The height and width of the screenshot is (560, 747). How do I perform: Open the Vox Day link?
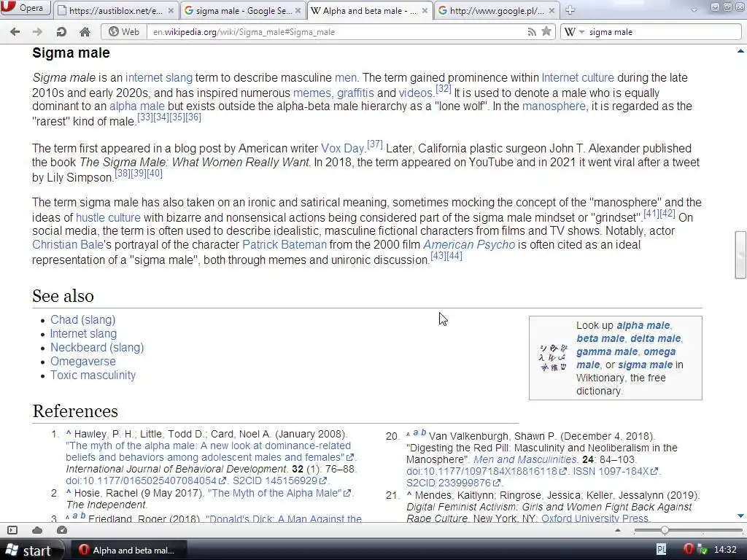(x=343, y=149)
